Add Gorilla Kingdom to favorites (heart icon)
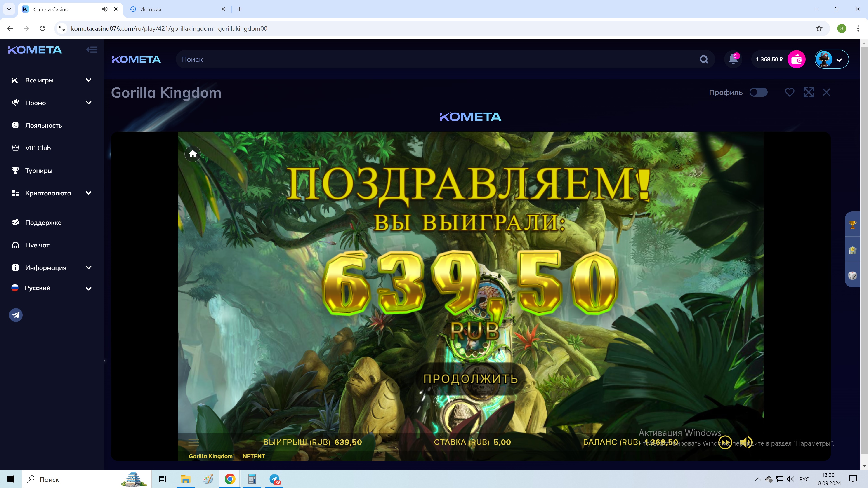The height and width of the screenshot is (488, 868). click(x=790, y=92)
